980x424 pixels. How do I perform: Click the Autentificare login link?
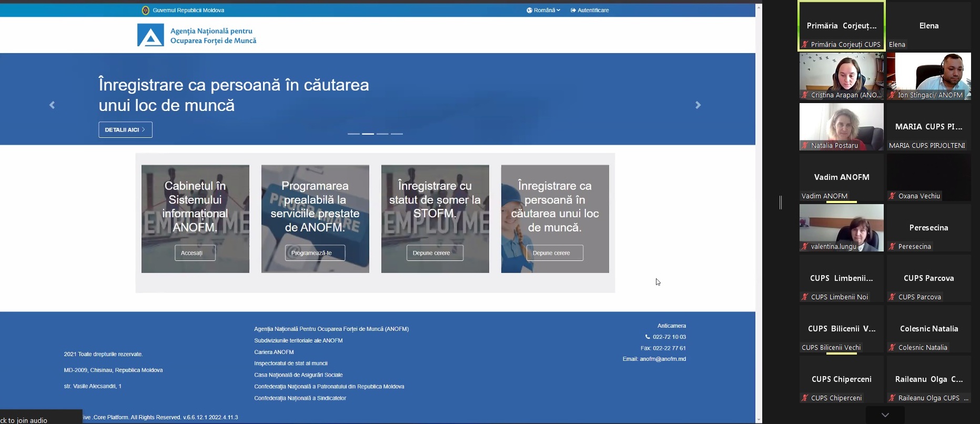(x=590, y=10)
